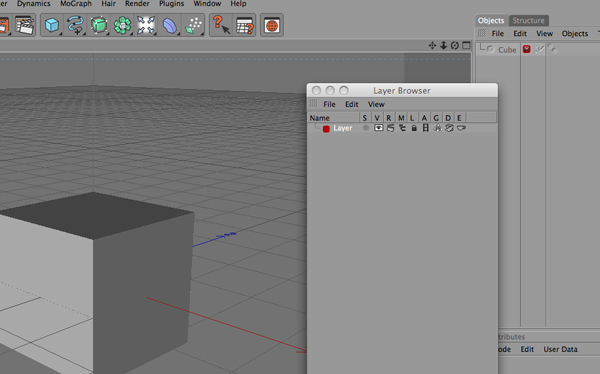Open the render settings clapperboard icon
The height and width of the screenshot is (374, 600).
[x=24, y=26]
